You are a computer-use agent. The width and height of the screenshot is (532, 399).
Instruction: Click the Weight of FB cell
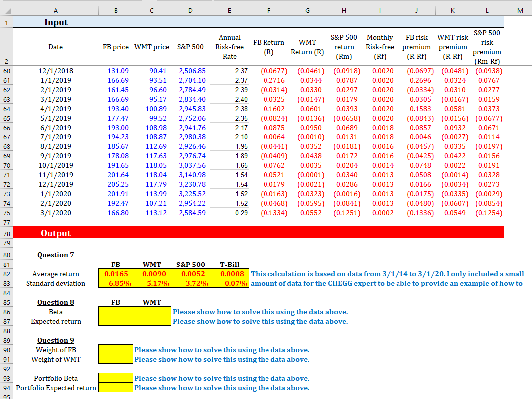[x=116, y=350]
